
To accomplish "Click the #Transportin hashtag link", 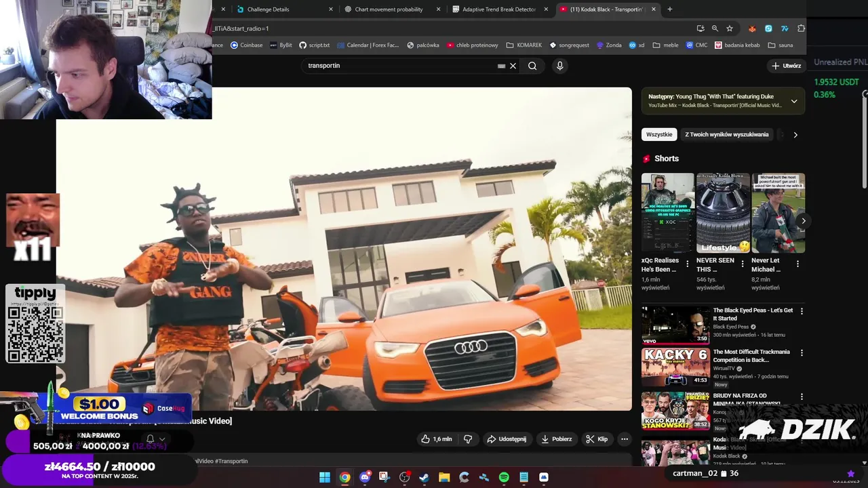I will point(231,461).
